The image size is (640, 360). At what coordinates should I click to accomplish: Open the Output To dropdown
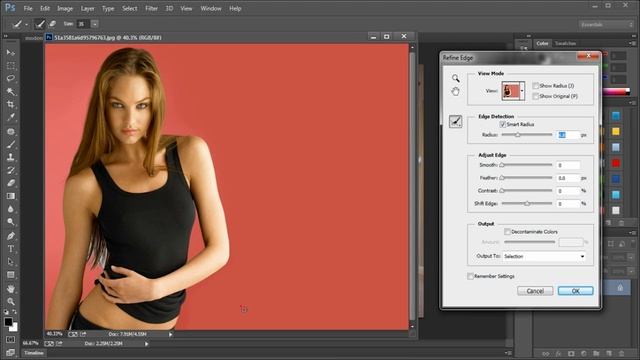pos(544,256)
